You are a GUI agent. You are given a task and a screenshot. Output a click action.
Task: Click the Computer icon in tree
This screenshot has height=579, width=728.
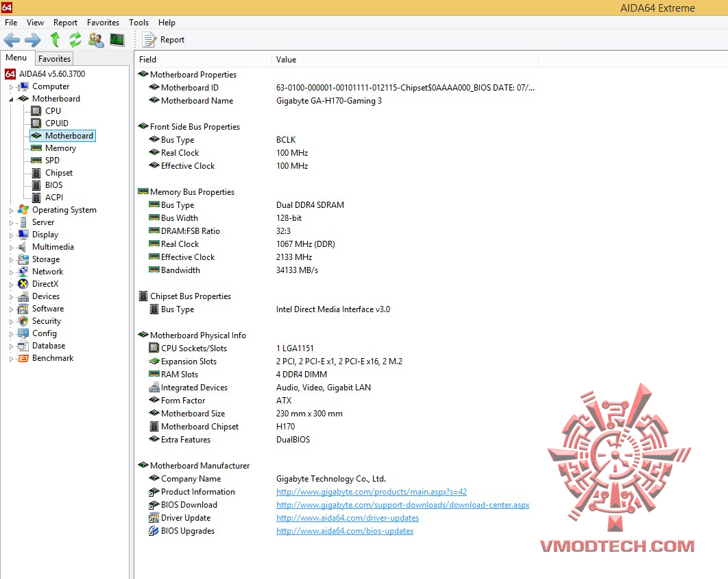(x=23, y=86)
